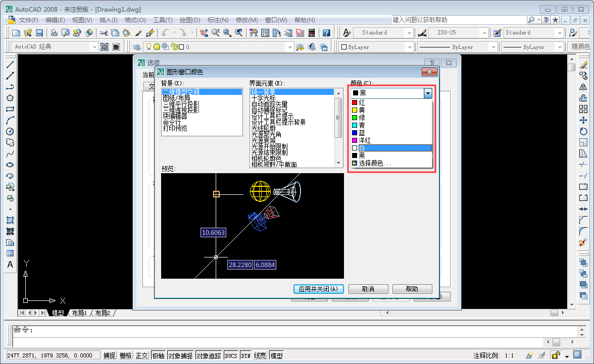594x364 pixels.
Task: Click the 应用并关闭(A) button
Action: tap(319, 289)
